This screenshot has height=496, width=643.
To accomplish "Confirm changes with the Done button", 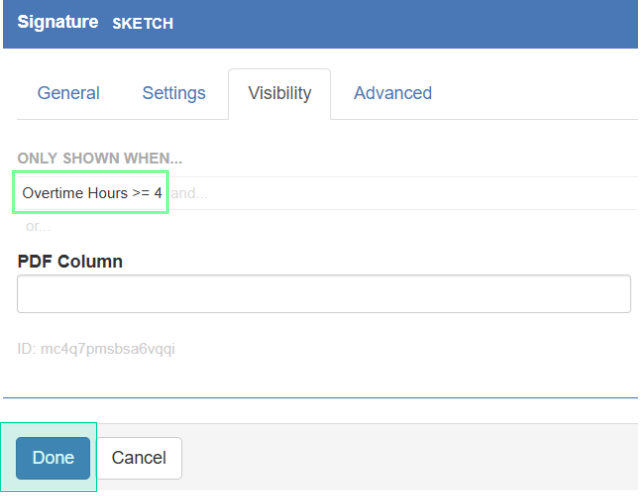I will (x=53, y=458).
